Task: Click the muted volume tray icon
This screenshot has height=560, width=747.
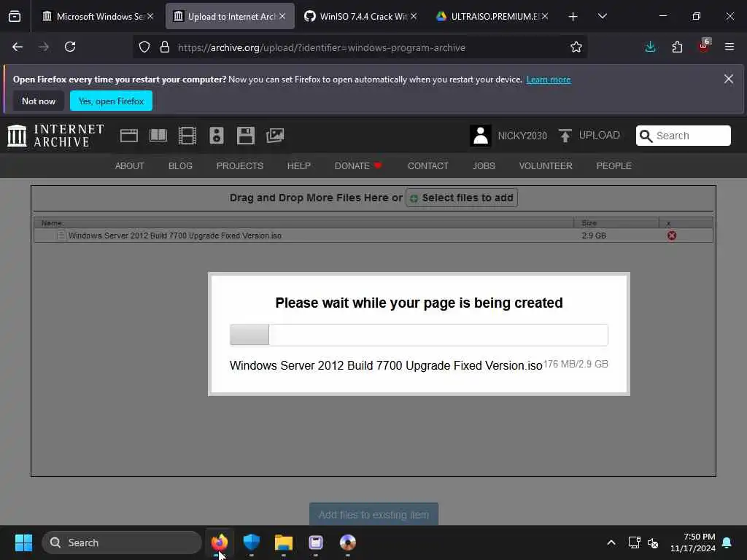Action: click(653, 542)
